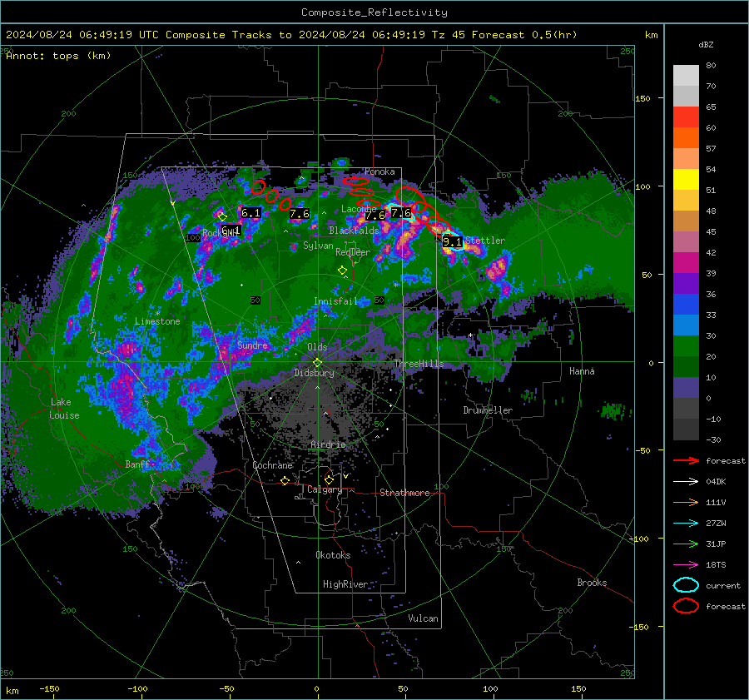749x700 pixels.
Task: Select the 57 value on the dBZ scale
Action: [711, 149]
